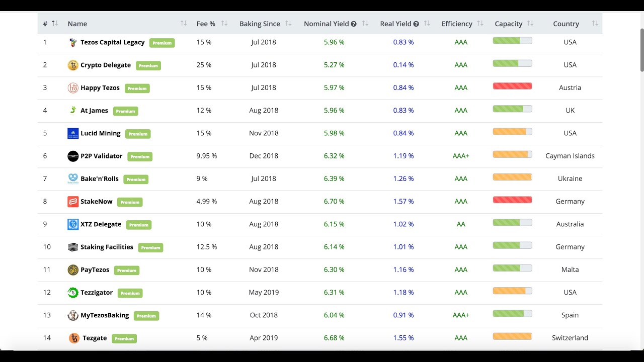Open Bake'n'Rolls baker link

100,178
